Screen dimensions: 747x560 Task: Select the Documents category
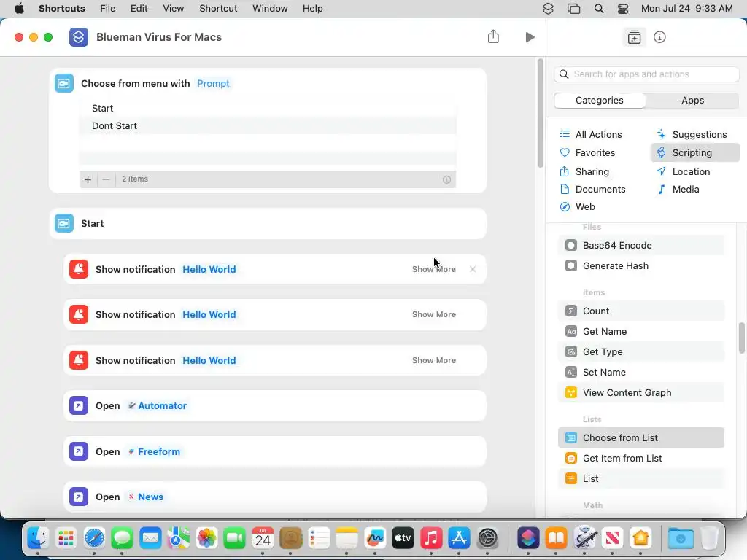click(x=592, y=189)
